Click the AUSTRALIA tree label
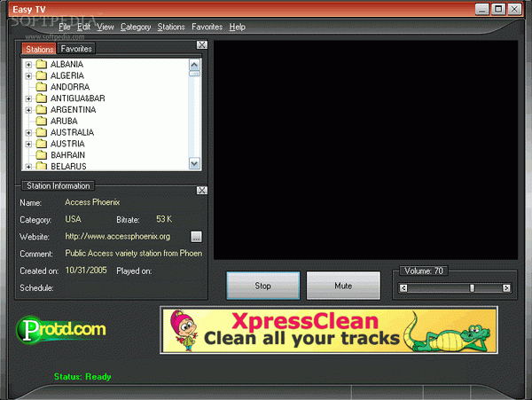The width and height of the screenshot is (532, 400). click(73, 132)
